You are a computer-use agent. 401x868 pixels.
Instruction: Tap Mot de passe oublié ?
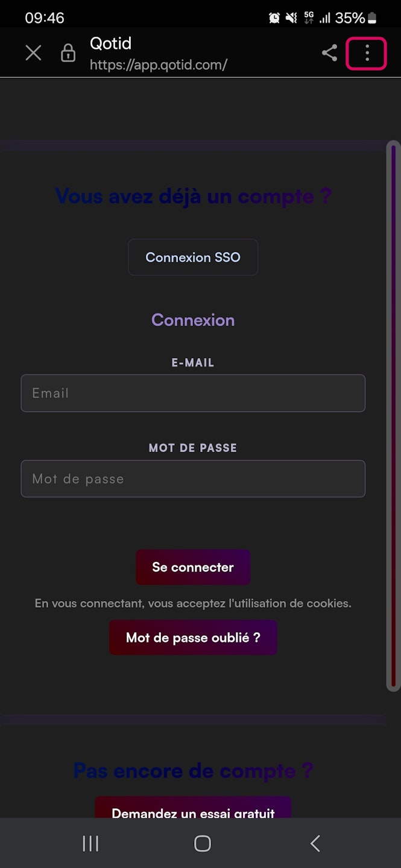pos(193,637)
